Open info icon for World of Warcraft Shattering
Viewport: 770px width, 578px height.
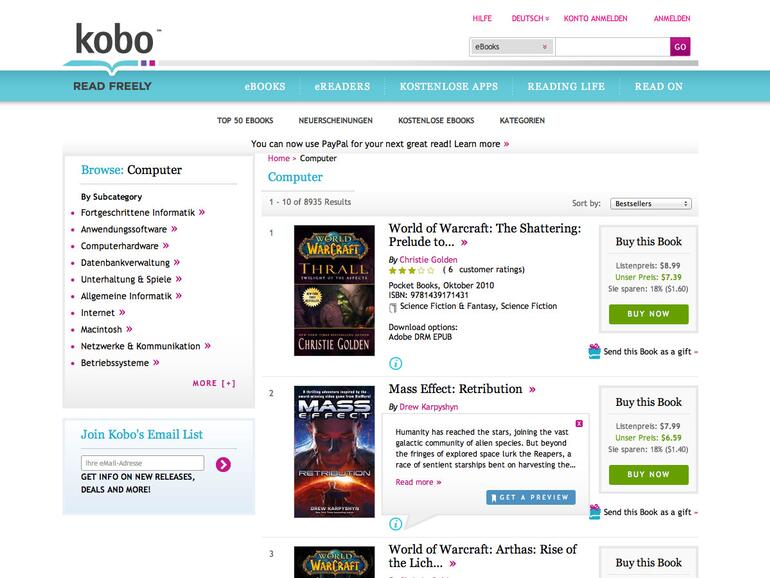(395, 363)
